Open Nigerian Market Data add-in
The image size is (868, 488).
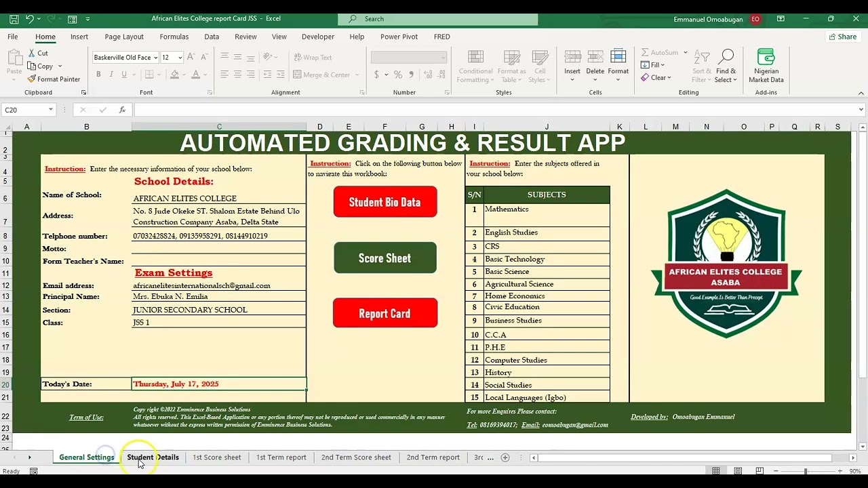tap(766, 66)
